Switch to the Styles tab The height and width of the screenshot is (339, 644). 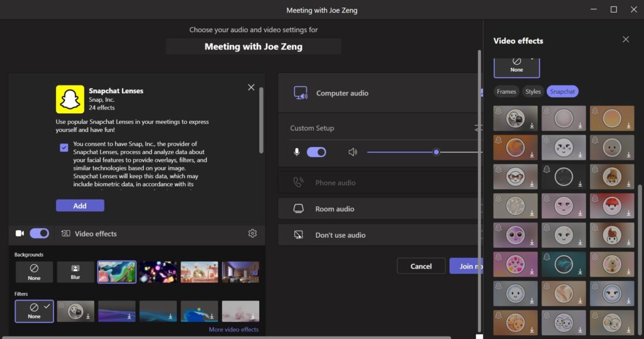[x=533, y=92]
